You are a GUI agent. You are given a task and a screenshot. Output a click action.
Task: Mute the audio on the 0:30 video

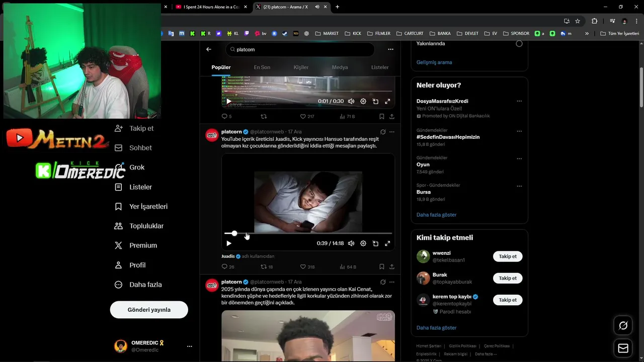351,101
